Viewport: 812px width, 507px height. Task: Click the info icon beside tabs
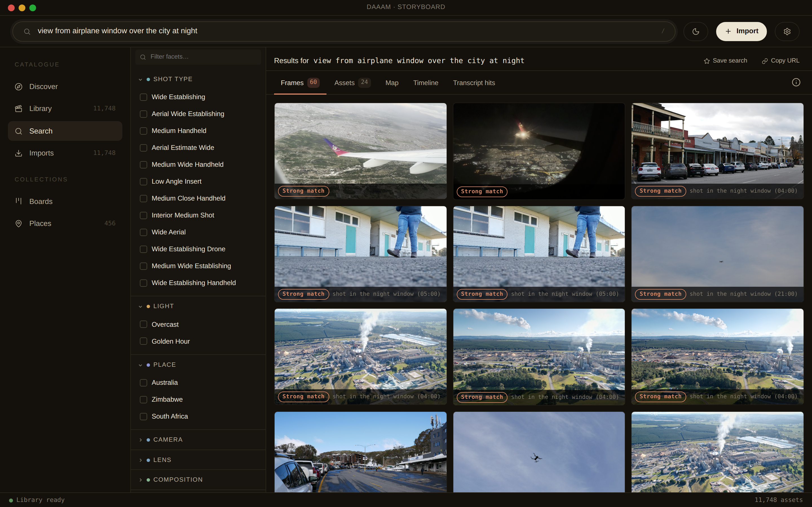(796, 83)
